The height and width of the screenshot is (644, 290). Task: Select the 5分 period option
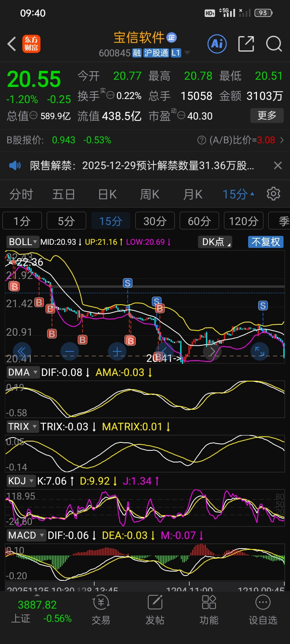66,221
